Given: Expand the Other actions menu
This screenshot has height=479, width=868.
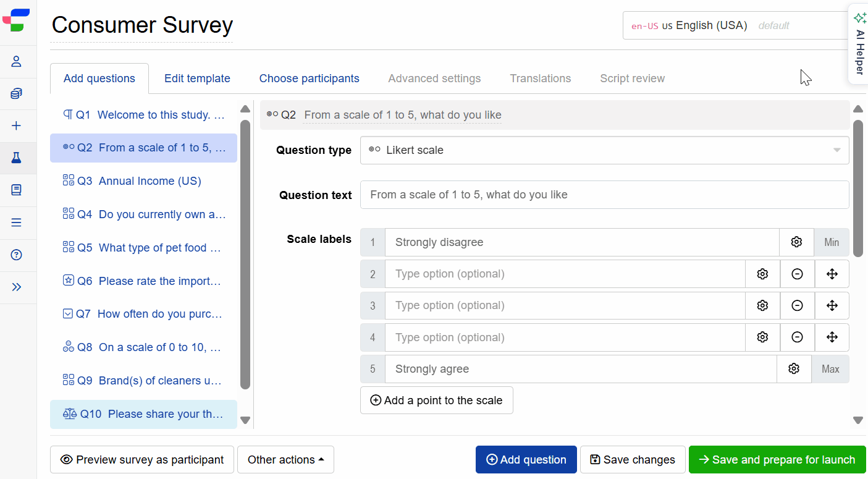Looking at the screenshot, I should [285, 459].
